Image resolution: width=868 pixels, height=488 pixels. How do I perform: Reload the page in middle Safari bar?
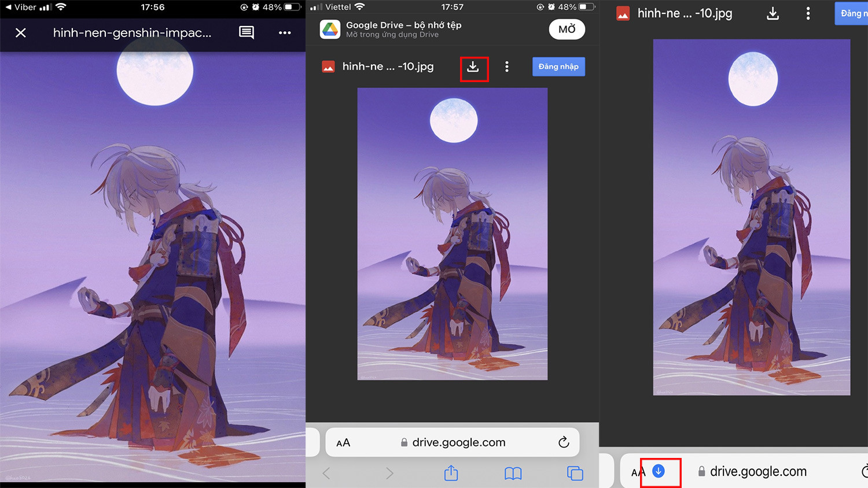(x=564, y=442)
